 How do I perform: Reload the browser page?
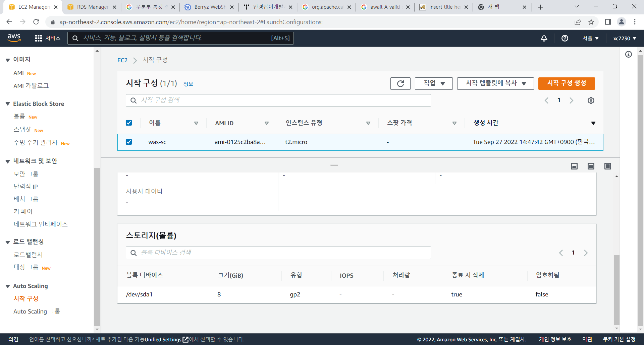click(36, 22)
